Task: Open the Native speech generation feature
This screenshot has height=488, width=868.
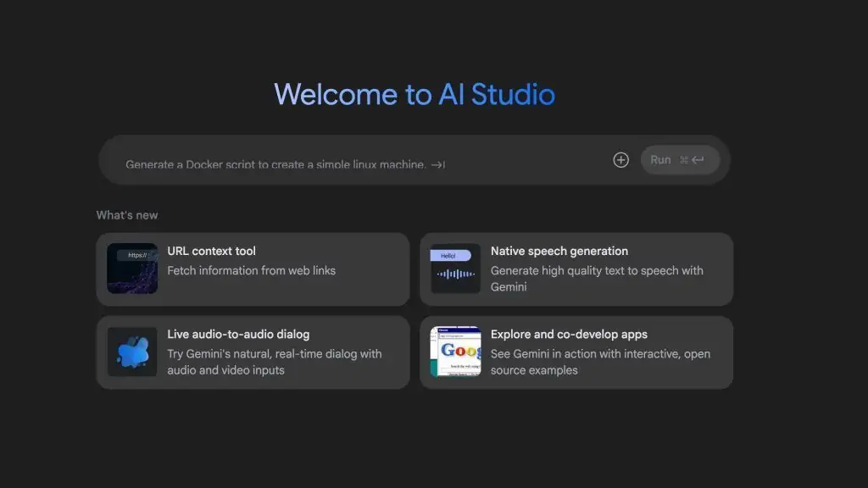Action: pos(576,269)
